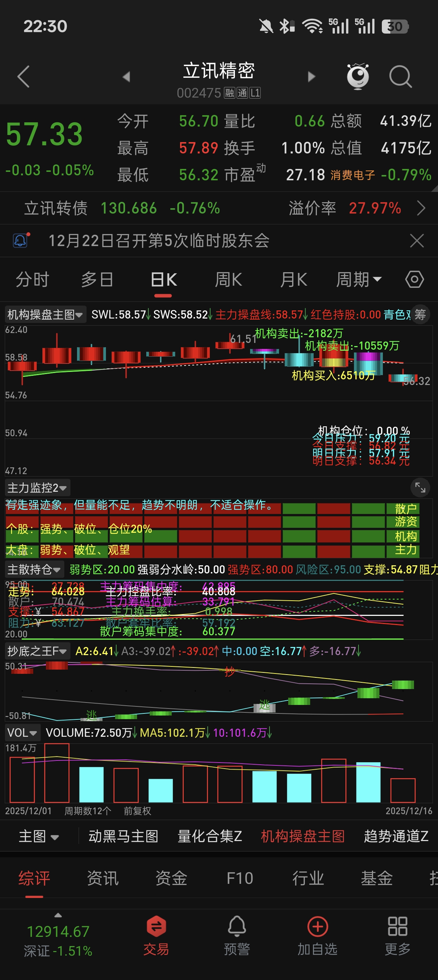Open the 预警 alert bell
The width and height of the screenshot is (438, 980).
pyautogui.click(x=237, y=926)
